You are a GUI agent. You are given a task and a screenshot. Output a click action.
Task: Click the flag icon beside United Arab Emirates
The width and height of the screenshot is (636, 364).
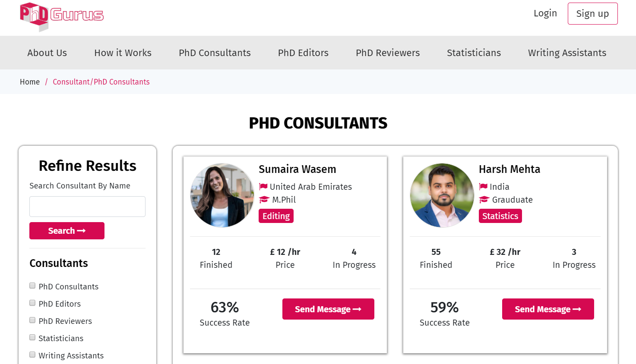[263, 187]
